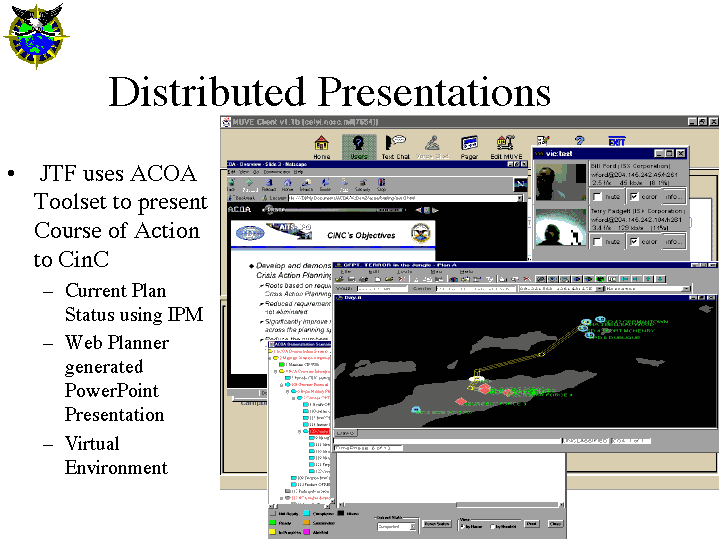The width and height of the screenshot is (719, 539).
Task: Click the Netscape N logo
Action: tap(520, 184)
